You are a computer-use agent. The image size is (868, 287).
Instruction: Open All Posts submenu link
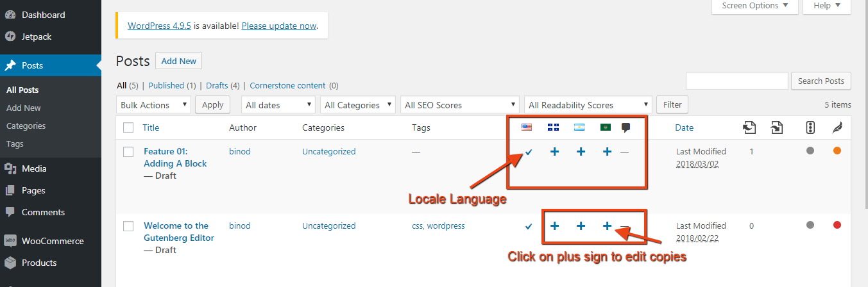22,90
